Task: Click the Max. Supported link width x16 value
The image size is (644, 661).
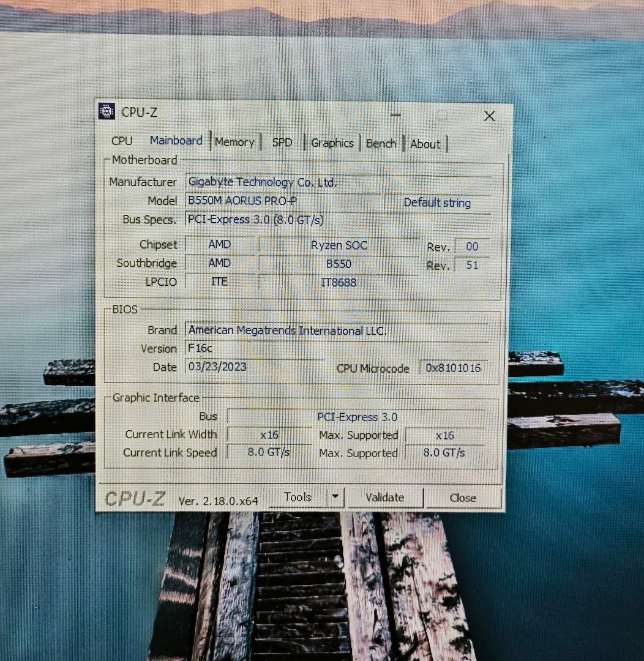Action: (445, 436)
